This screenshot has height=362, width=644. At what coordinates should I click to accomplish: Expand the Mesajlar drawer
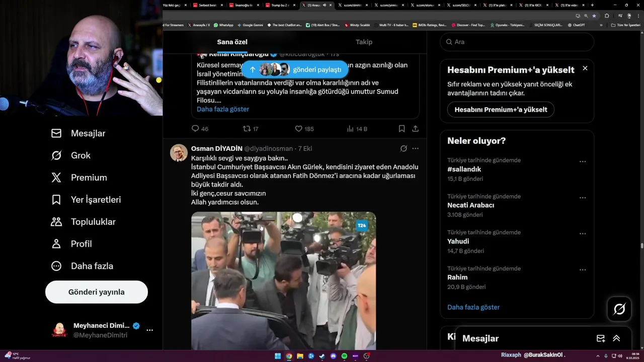coord(616,338)
